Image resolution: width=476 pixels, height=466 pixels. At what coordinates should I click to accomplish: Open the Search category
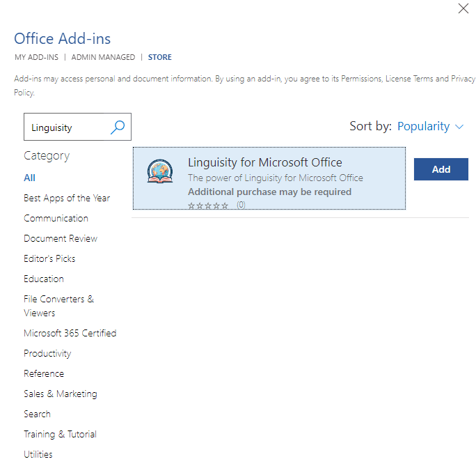[x=37, y=414]
